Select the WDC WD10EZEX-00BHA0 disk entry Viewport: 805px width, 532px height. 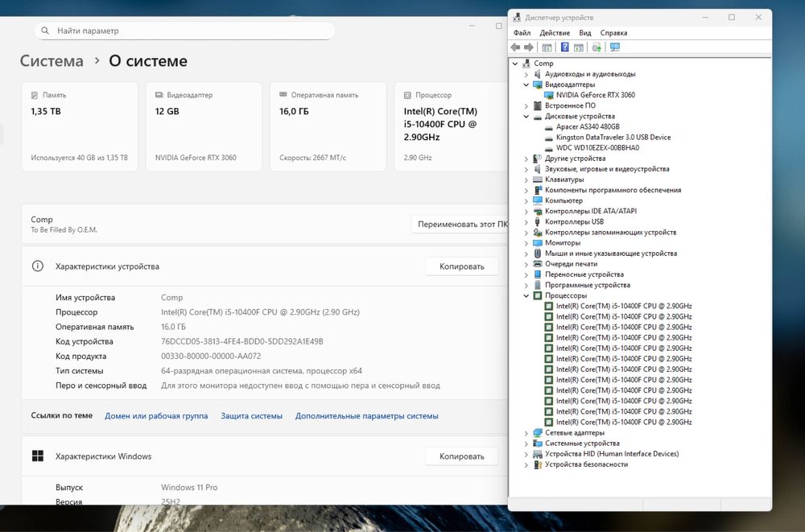click(x=597, y=148)
